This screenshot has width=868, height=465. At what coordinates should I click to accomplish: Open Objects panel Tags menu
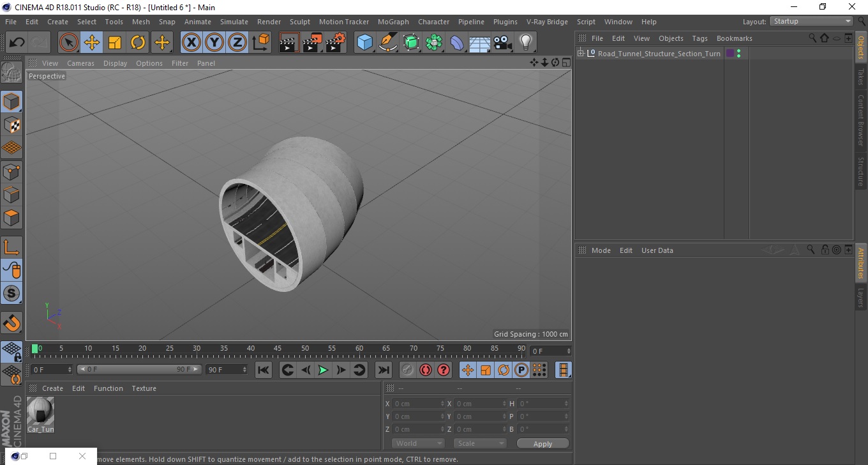coord(700,38)
